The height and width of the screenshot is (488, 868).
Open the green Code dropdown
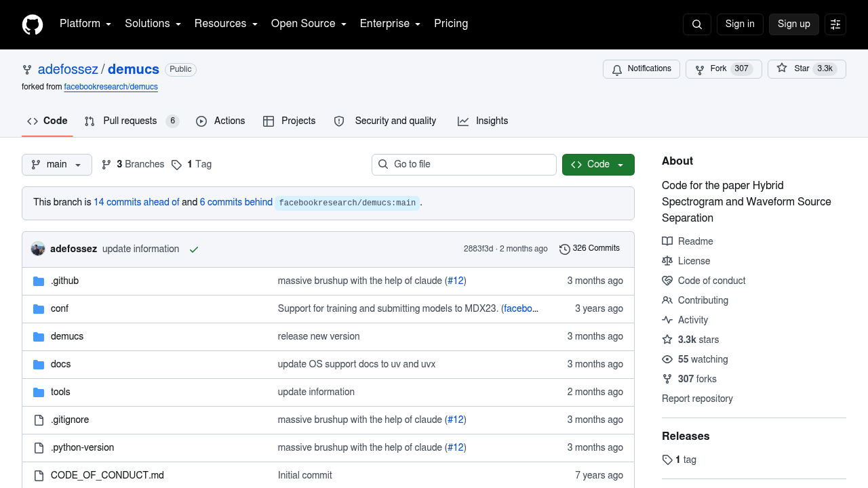tap(598, 165)
